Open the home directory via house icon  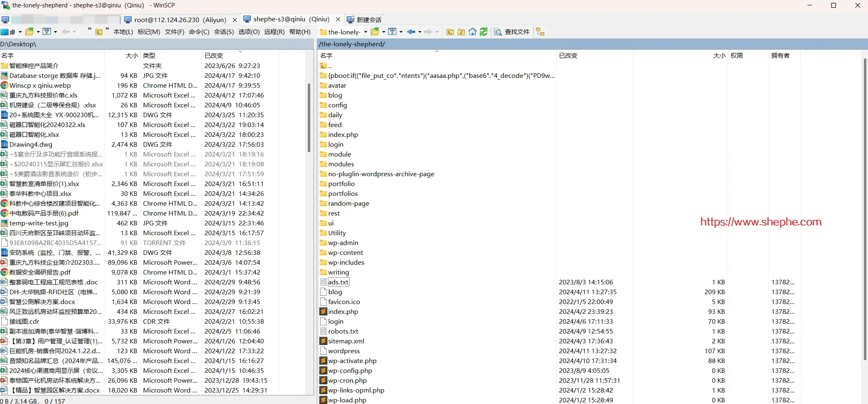tap(472, 32)
